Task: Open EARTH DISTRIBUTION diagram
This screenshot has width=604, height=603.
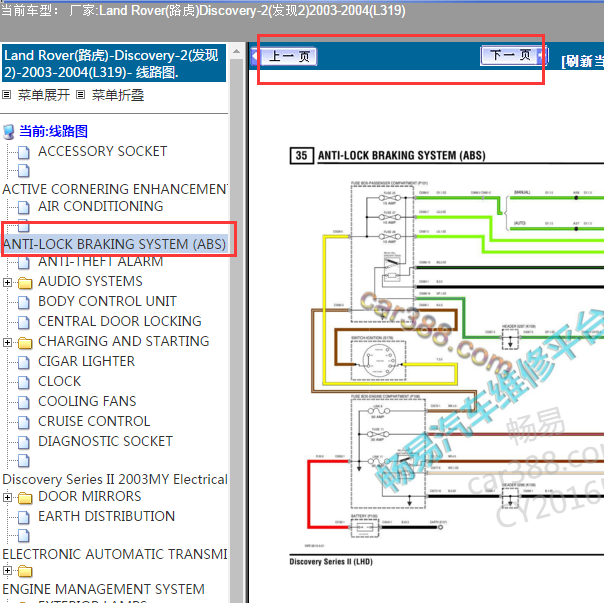Action: point(107,516)
